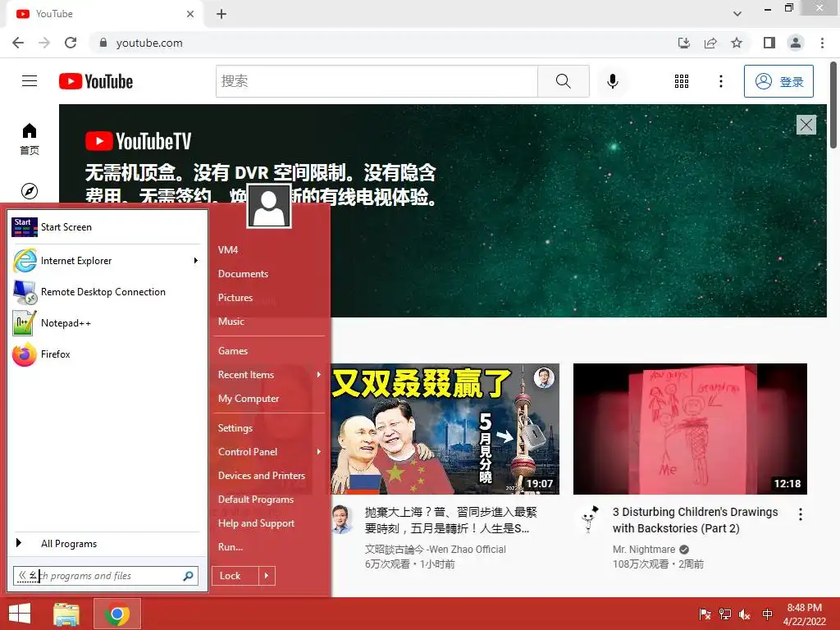Open YouTube settings three-dot menu
The width and height of the screenshot is (840, 630).
(x=720, y=81)
